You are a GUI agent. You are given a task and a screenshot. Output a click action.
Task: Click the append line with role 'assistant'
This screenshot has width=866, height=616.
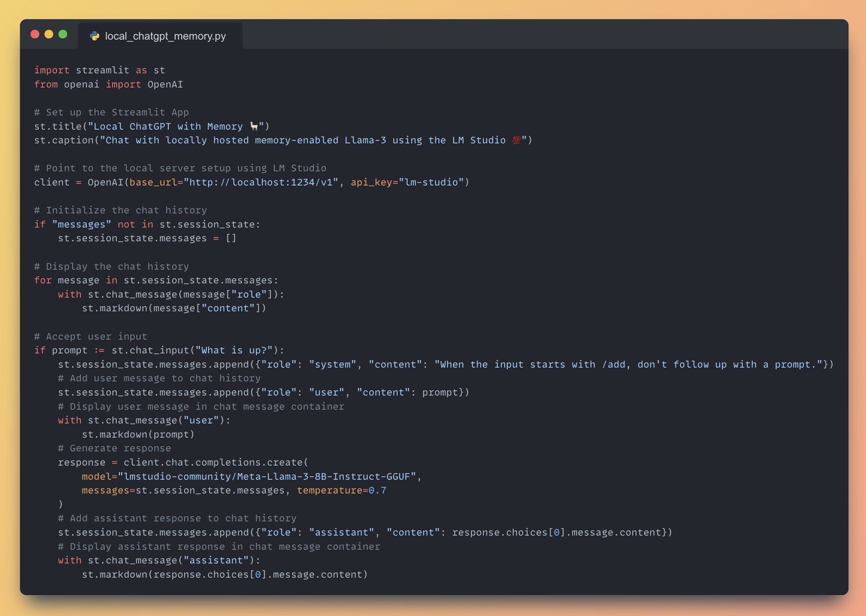tap(365, 532)
